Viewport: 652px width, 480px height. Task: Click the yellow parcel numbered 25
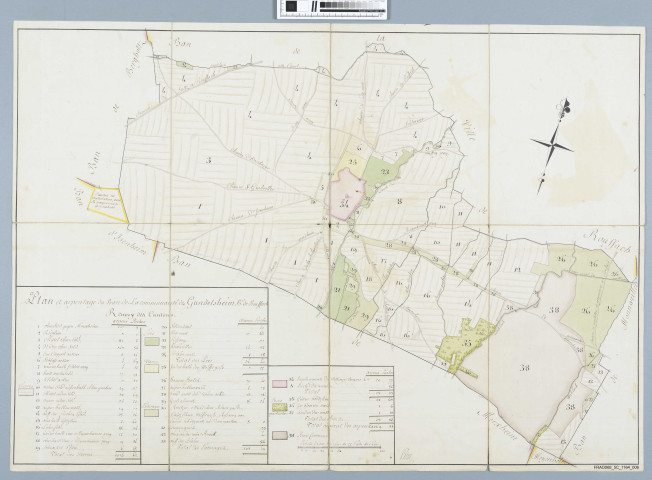352,161
